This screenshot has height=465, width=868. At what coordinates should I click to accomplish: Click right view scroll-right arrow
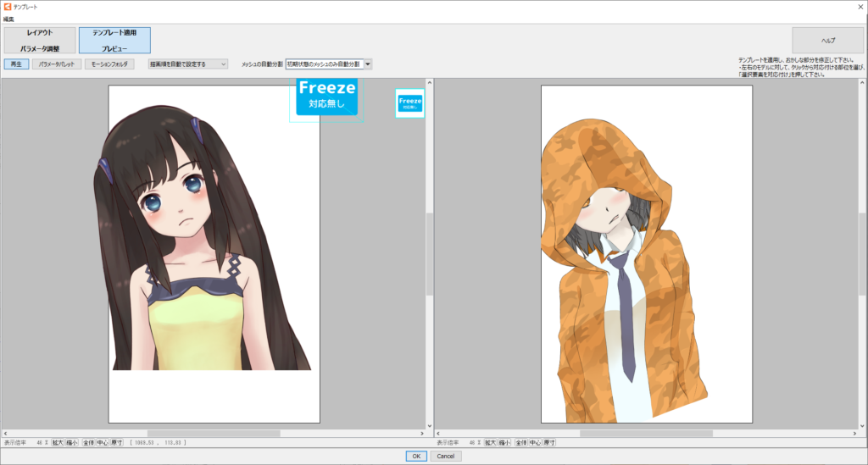click(x=854, y=434)
